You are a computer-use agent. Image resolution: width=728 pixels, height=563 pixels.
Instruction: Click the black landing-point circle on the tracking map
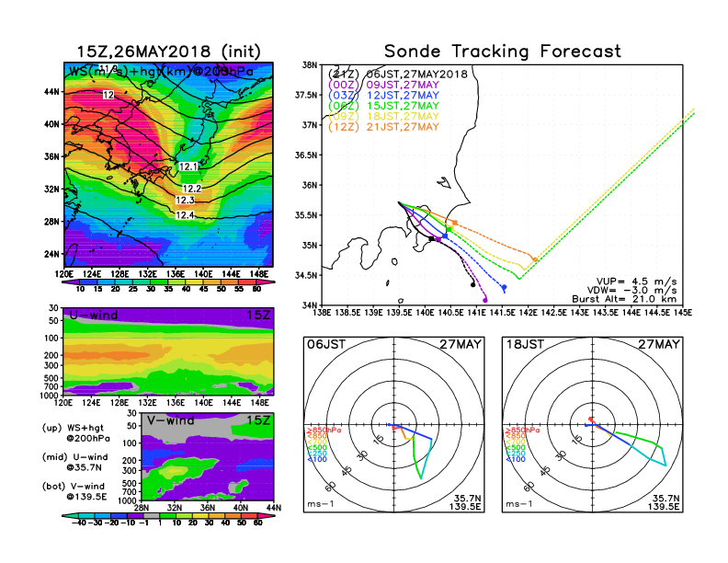[x=472, y=285]
